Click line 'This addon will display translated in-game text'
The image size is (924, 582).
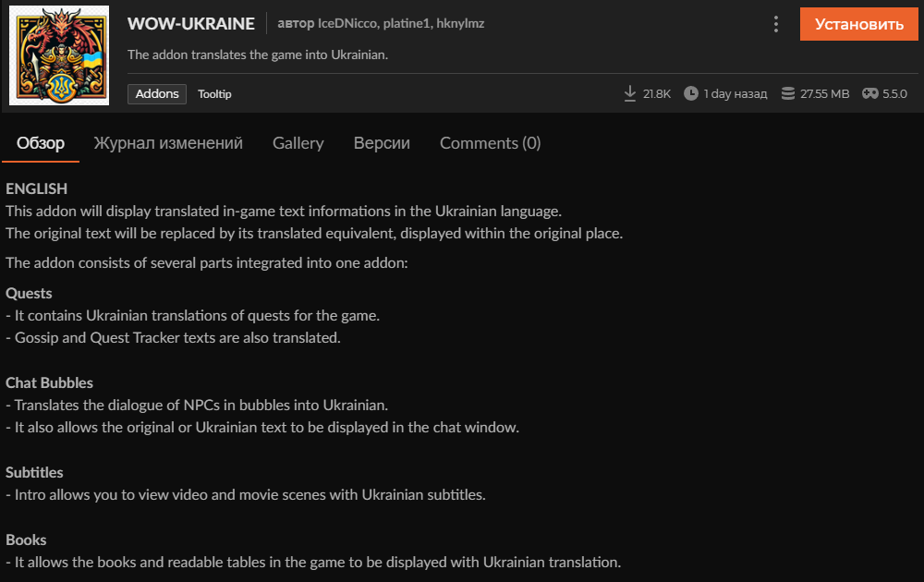click(x=284, y=211)
